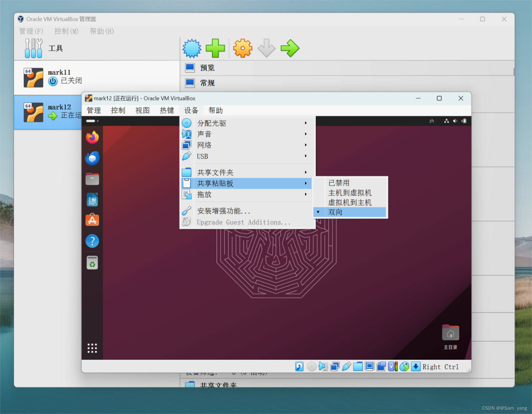Open the guest network tray icon
Screen dimensions: 532x414
(x=446, y=121)
